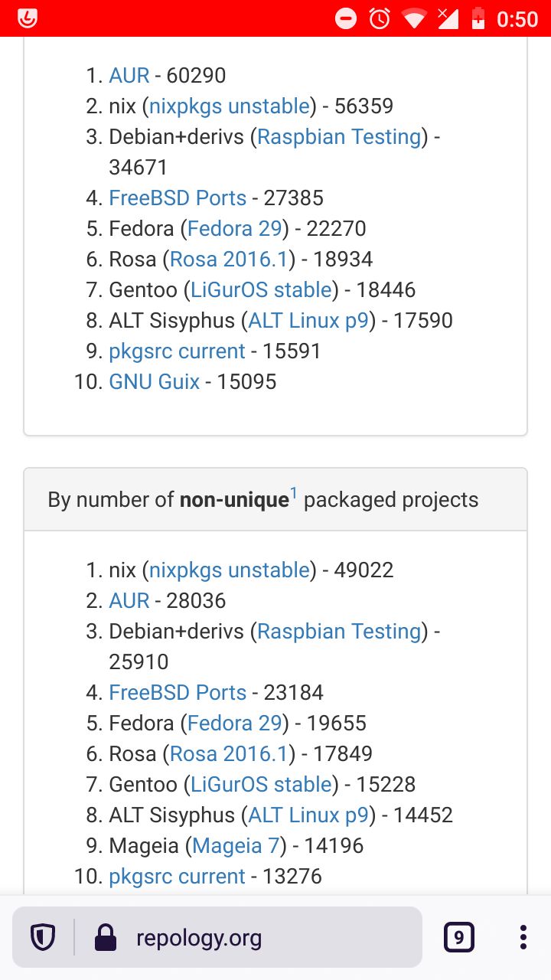Image resolution: width=551 pixels, height=980 pixels.
Task: Tap the app notification icon in status bar
Action: 28,18
